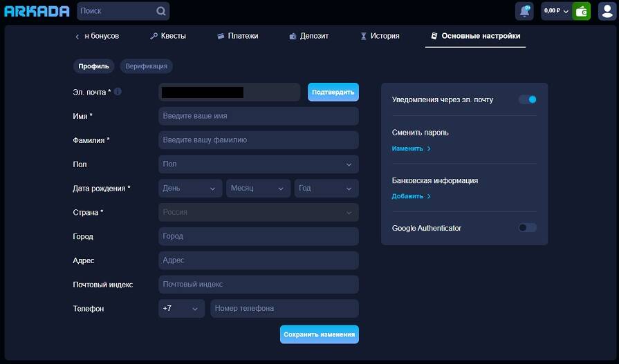Click the email address field
Screen dimensions: 619x364
[x=230, y=92]
